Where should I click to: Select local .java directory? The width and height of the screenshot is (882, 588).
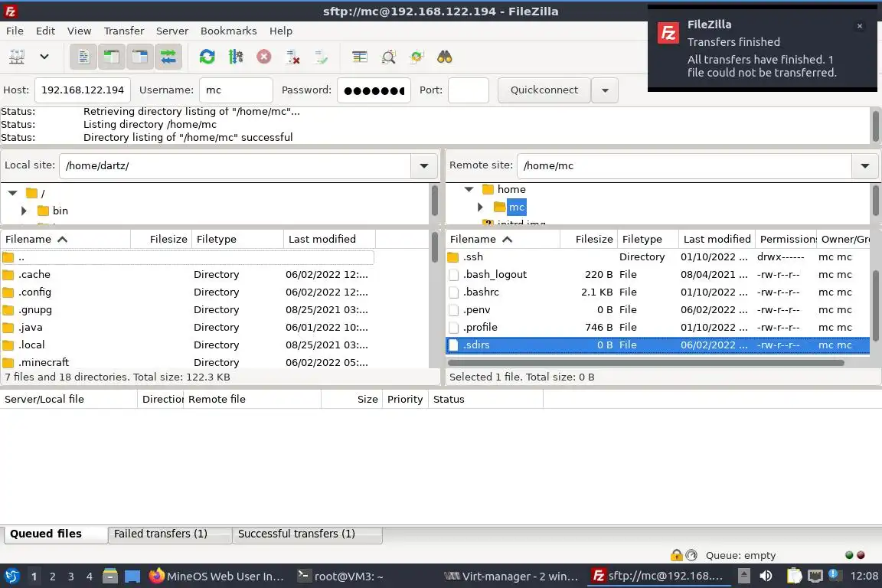pyautogui.click(x=188, y=328)
